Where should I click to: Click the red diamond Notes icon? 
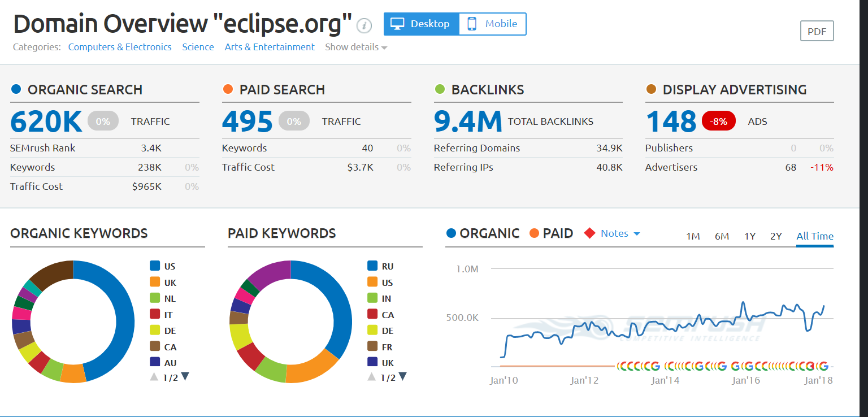pyautogui.click(x=590, y=233)
